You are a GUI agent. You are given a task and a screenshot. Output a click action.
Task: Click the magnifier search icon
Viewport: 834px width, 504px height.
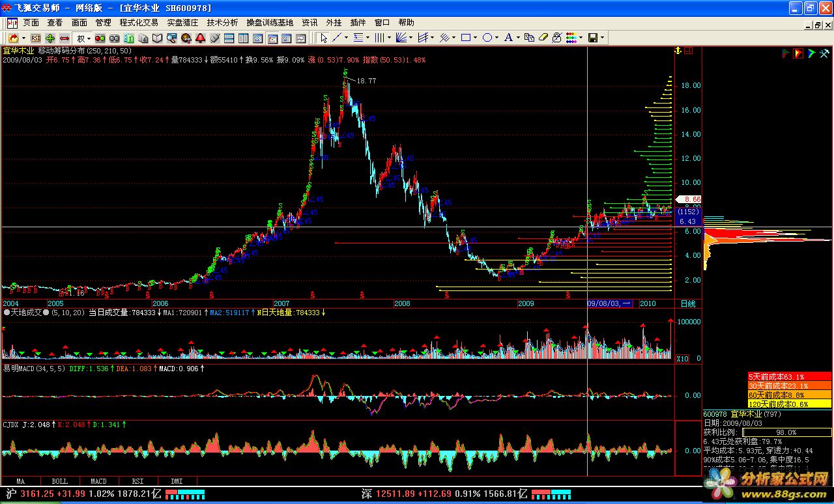tap(172, 38)
